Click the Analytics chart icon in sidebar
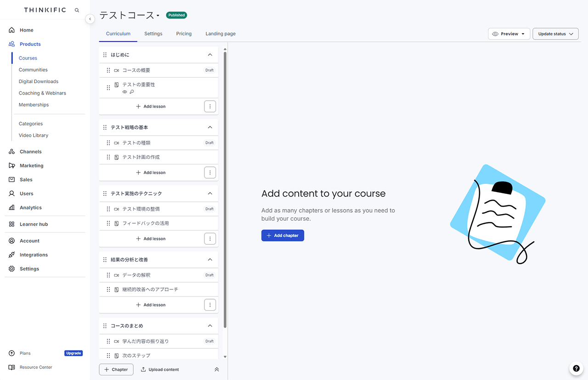 (12, 208)
